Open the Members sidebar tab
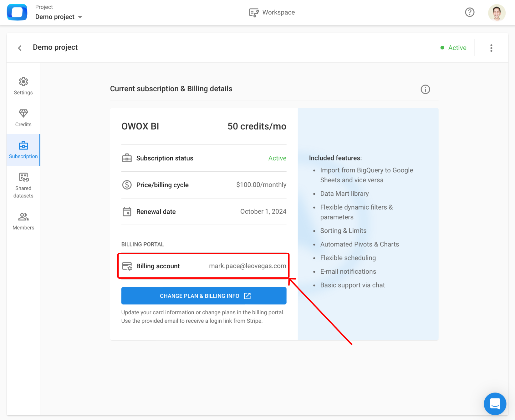 point(23,221)
